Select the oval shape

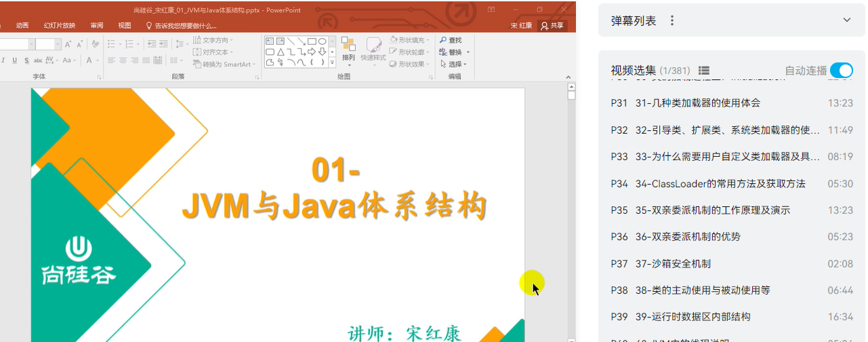[x=323, y=41]
